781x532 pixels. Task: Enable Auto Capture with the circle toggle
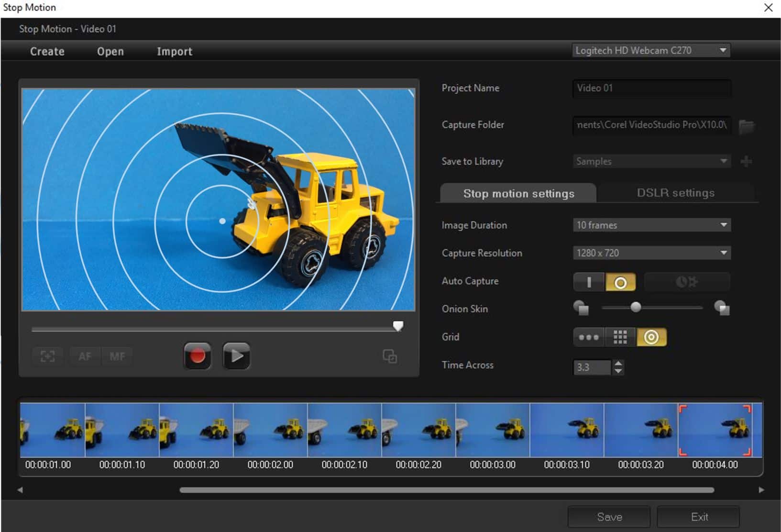[620, 283]
